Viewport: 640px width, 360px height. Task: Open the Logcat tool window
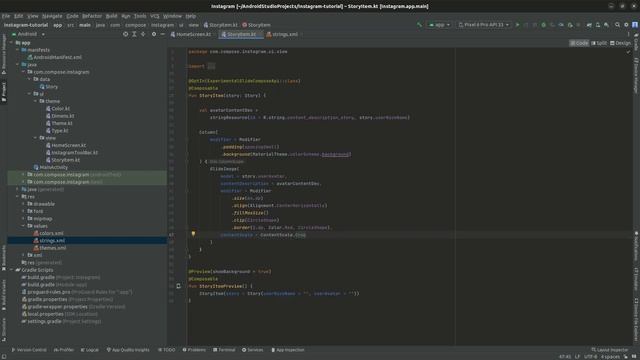(x=89, y=350)
